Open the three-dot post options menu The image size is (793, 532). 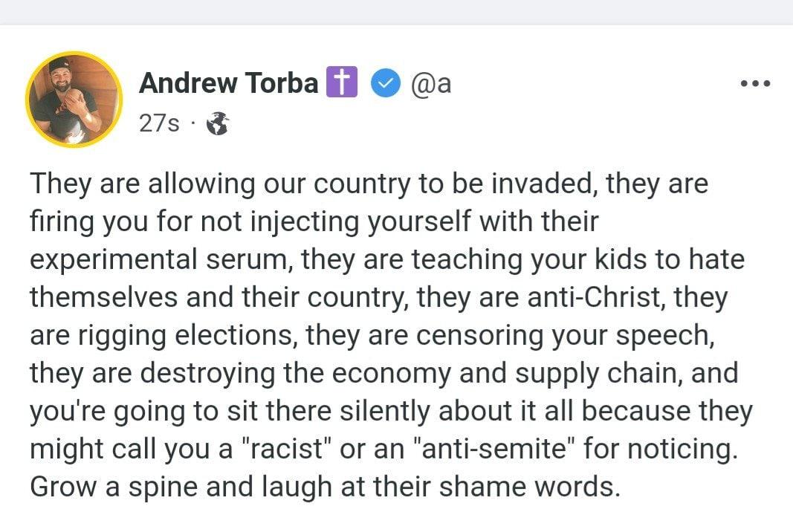coord(755,83)
